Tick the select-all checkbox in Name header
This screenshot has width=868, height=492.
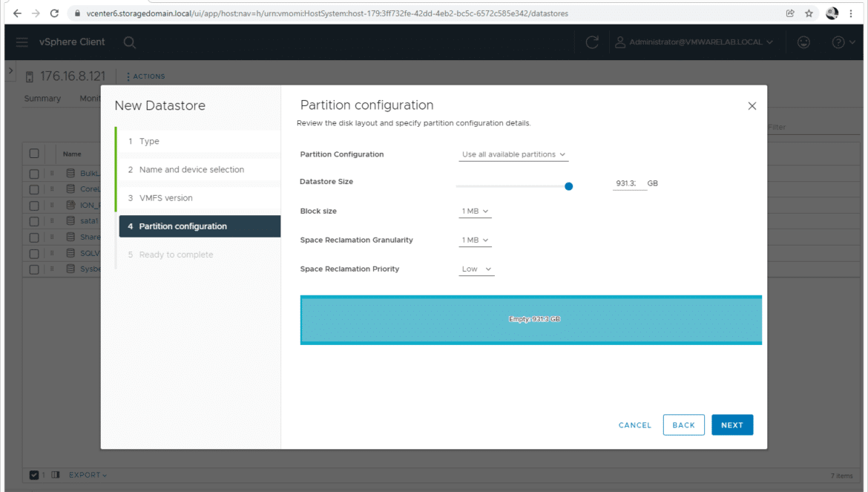pyautogui.click(x=34, y=154)
